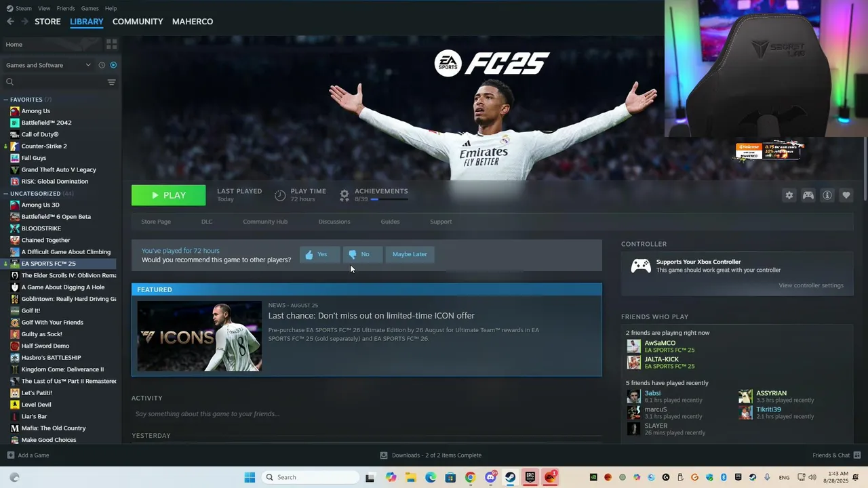Image resolution: width=868 pixels, height=488 pixels.
Task: Recommend the game with Yes thumbs-up
Action: 320,254
